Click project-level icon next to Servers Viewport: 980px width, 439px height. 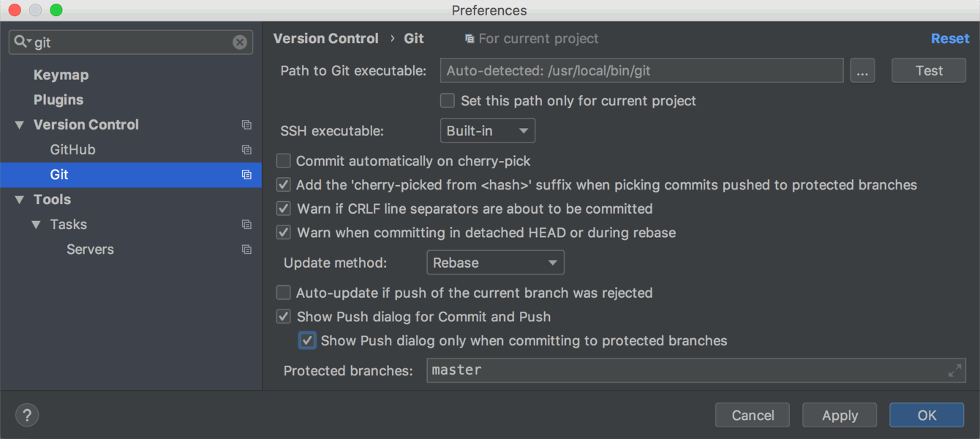tap(246, 249)
